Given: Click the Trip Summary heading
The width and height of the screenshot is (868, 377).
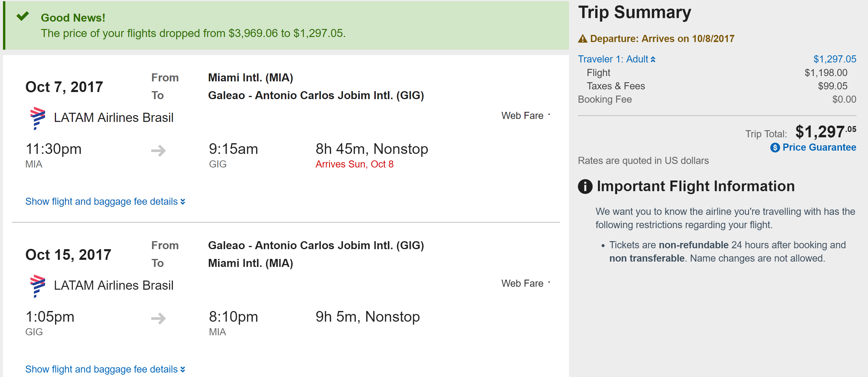Looking at the screenshot, I should click(634, 13).
